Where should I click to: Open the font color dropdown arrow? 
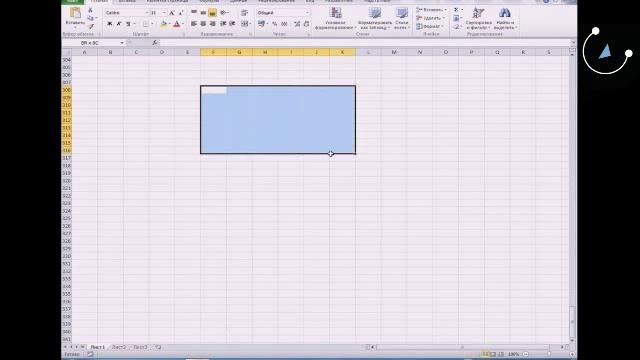coord(182,24)
